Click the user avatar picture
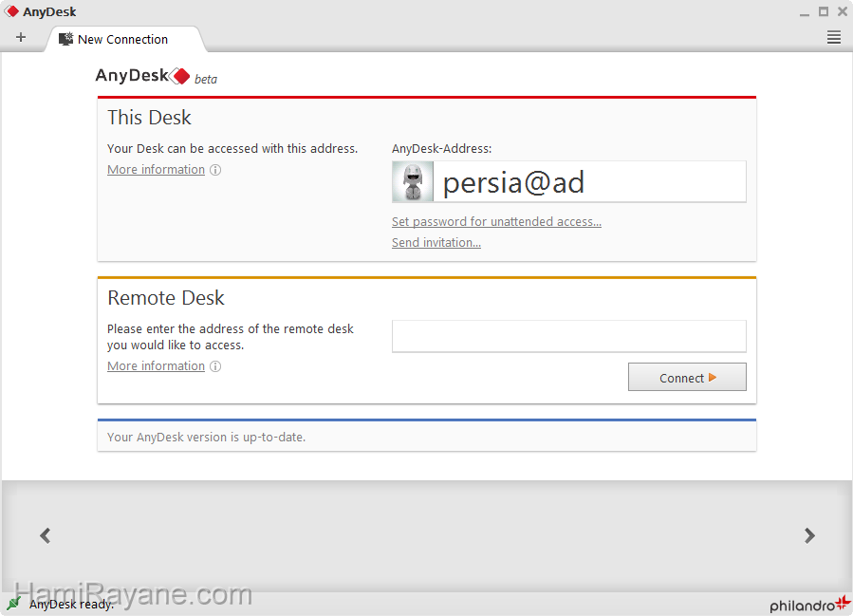Image resolution: width=853 pixels, height=616 pixels. tap(413, 181)
